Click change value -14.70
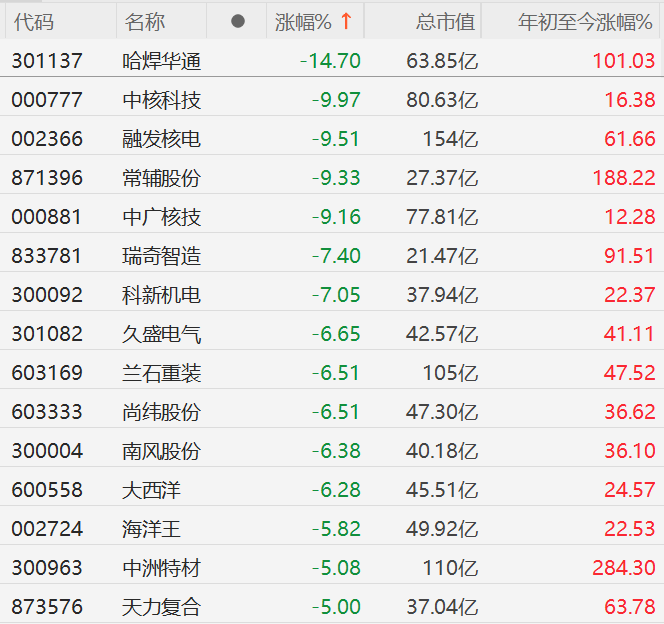Screen dimensions: 664x624 pos(330,61)
